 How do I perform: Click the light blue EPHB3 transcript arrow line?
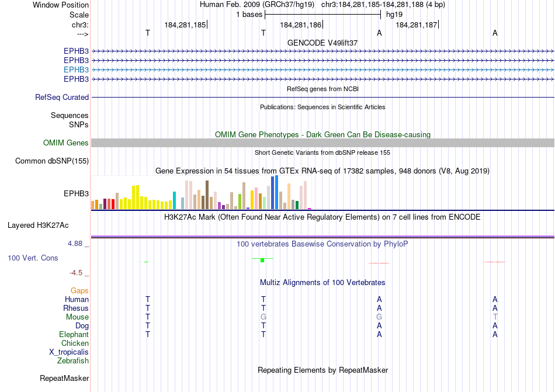tap(322, 70)
